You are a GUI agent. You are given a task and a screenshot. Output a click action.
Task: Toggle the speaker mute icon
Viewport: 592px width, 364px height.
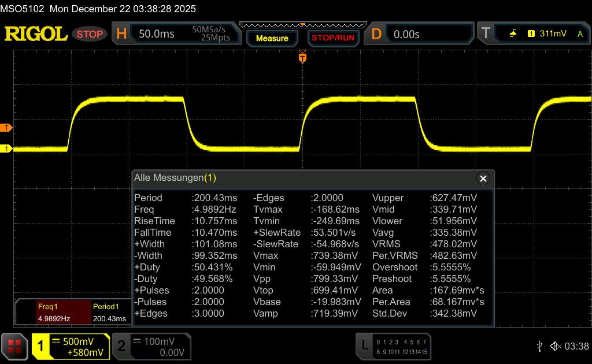(x=555, y=346)
